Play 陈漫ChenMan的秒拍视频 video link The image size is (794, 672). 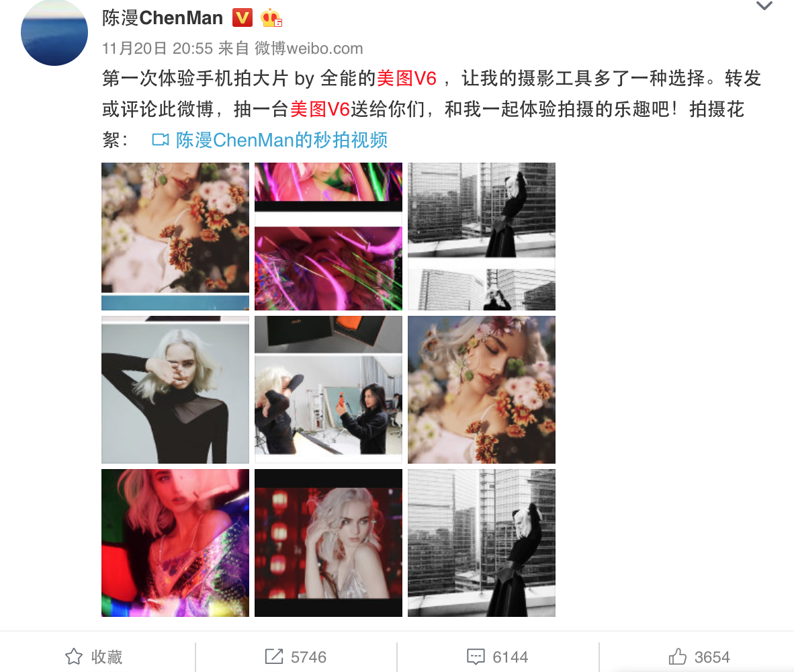click(x=281, y=140)
